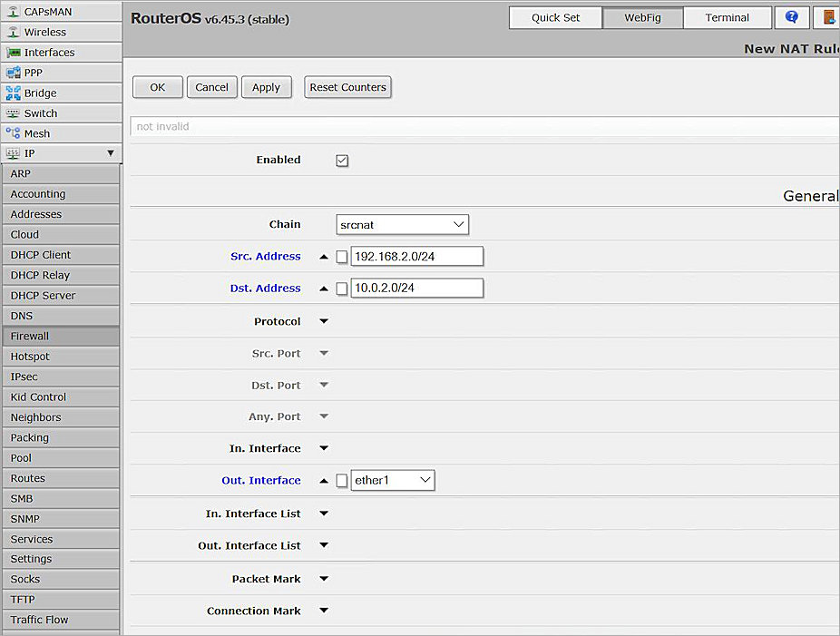Viewport: 840px width, 636px height.
Task: Toggle the Enabled checkbox for this NAT rule
Action: [x=342, y=160]
